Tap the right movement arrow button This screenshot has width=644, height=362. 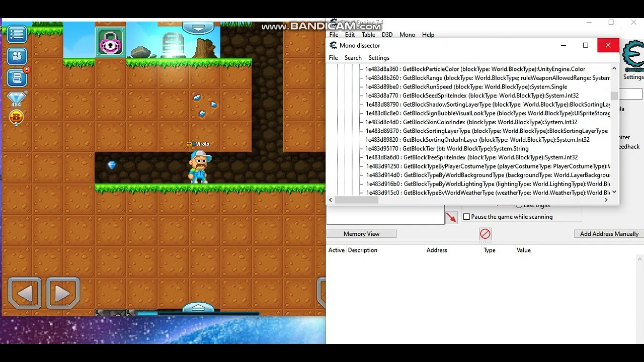tap(62, 293)
